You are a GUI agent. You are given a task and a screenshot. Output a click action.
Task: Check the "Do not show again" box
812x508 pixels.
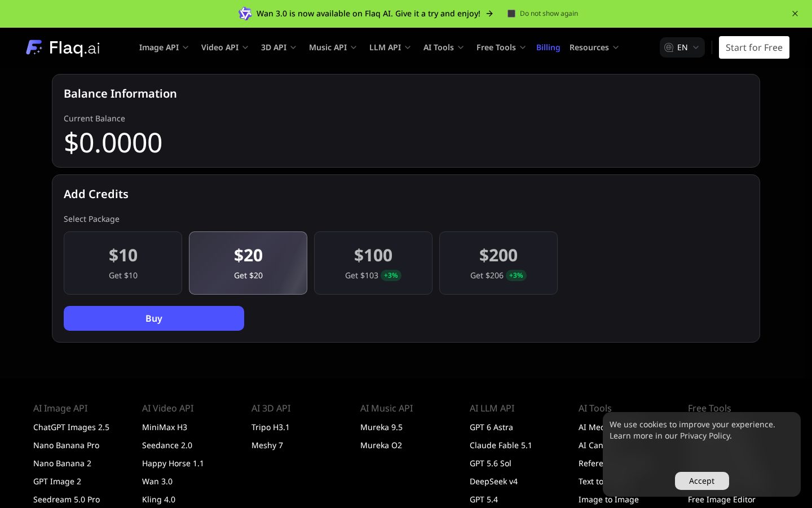(511, 14)
